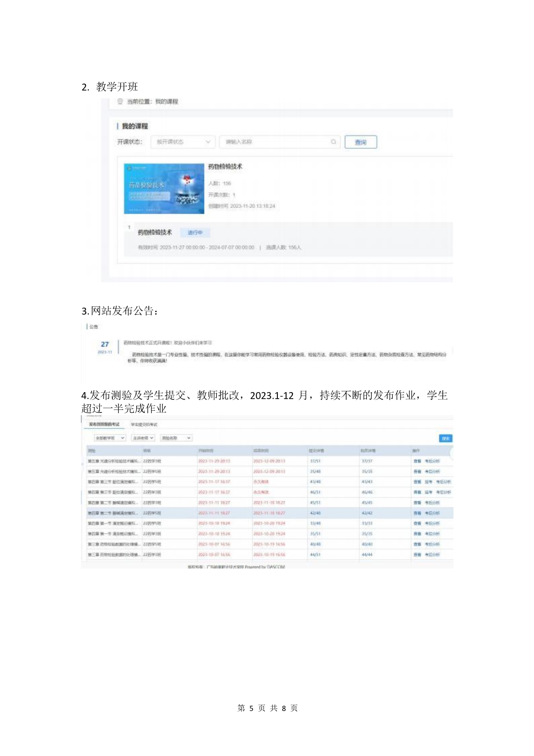
Task: Click the 批改详情 column header
Action: [x=368, y=451]
